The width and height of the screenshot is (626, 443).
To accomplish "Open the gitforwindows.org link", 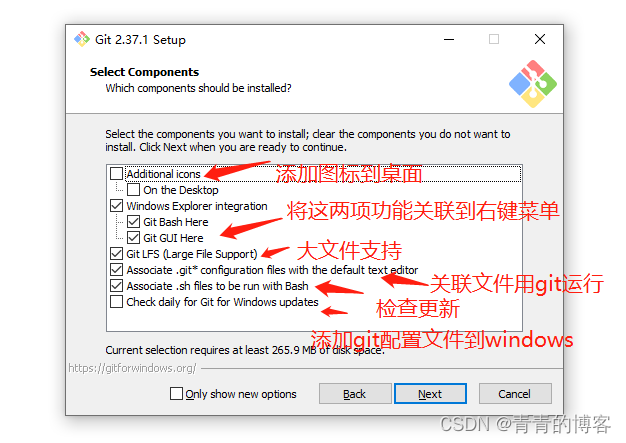I will click(132, 368).
